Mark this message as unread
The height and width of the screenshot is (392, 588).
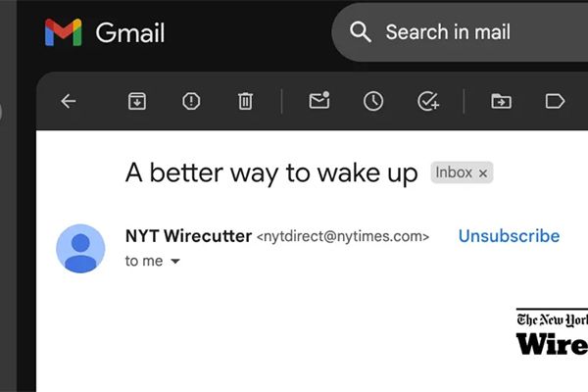(319, 101)
